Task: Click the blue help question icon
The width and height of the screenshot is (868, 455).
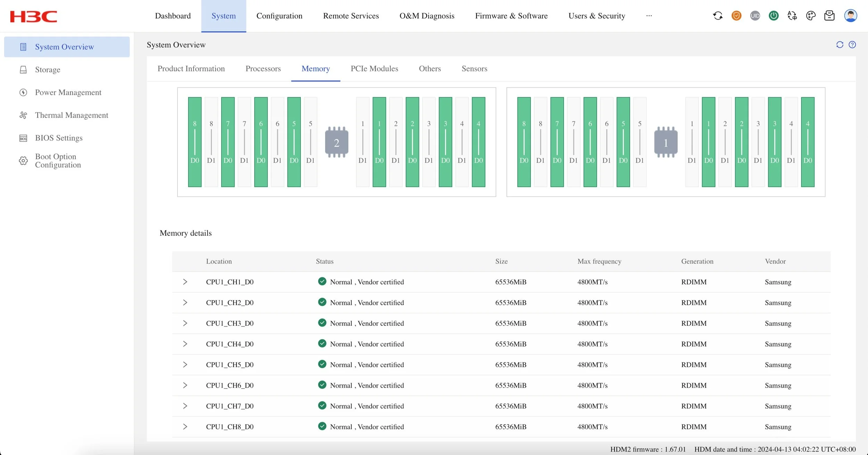Action: click(x=852, y=44)
